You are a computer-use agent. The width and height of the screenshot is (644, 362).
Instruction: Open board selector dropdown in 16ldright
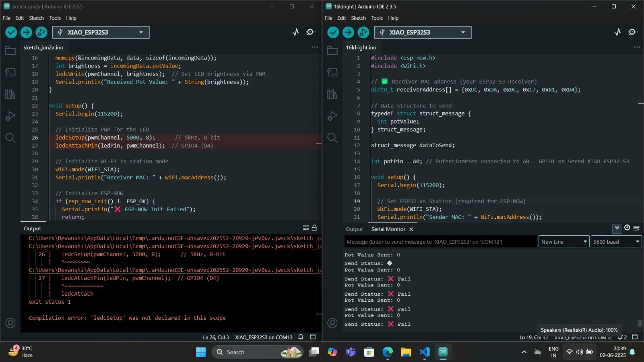pyautogui.click(x=423, y=32)
